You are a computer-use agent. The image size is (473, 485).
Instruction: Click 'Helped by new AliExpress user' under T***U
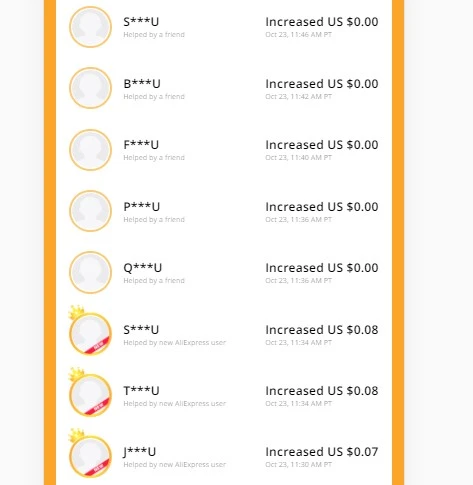(175, 403)
